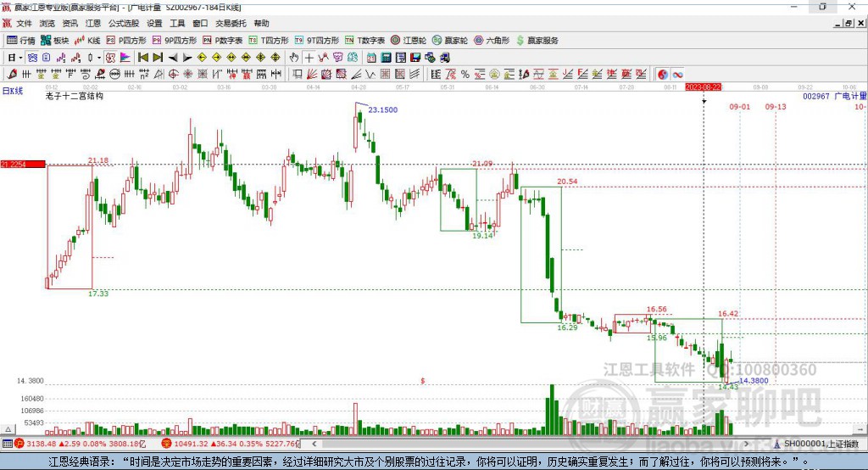Image resolution: width=868 pixels, height=470 pixels.
Task: Click the last yellow diamond arrow icon
Action: click(x=275, y=58)
